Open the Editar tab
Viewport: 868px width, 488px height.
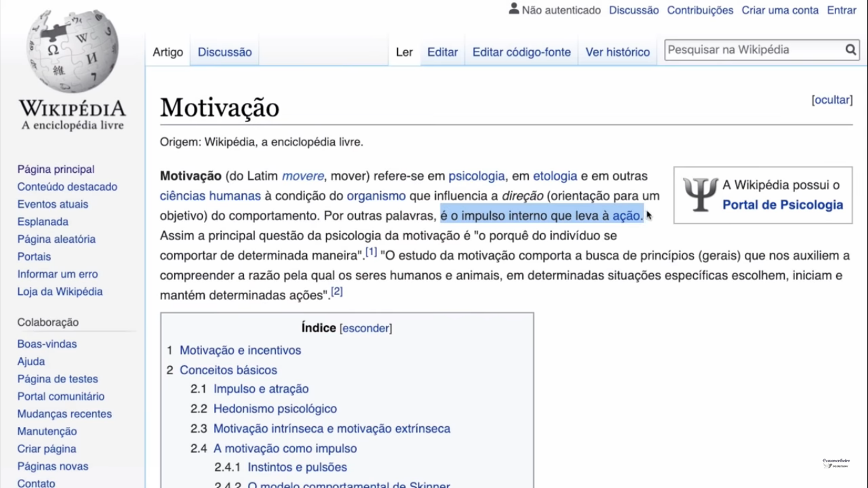click(x=442, y=52)
